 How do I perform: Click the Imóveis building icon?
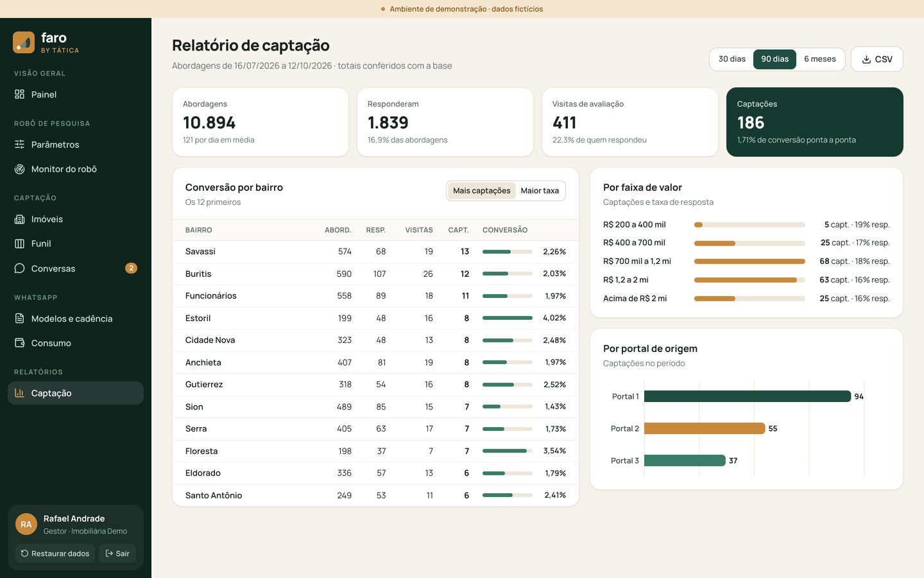click(19, 219)
